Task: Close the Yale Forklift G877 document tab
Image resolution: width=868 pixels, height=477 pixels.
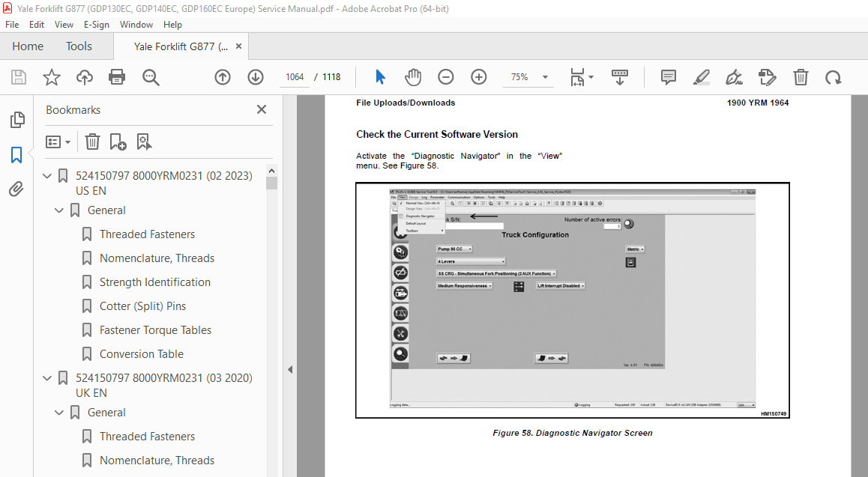Action: click(238, 46)
